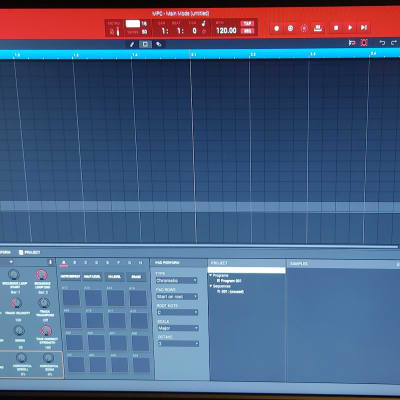Click the Sequence Loop End knob
The width and height of the screenshot is (400, 400).
[41, 275]
